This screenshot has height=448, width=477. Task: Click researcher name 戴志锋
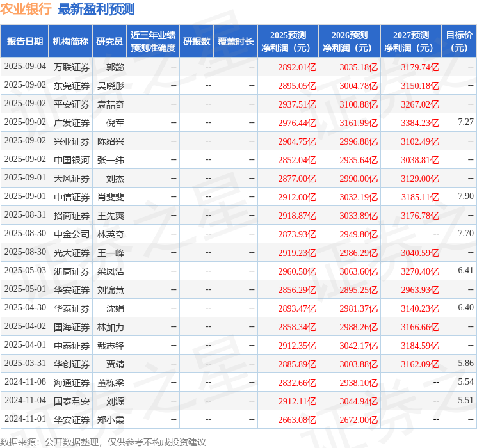click(x=111, y=346)
